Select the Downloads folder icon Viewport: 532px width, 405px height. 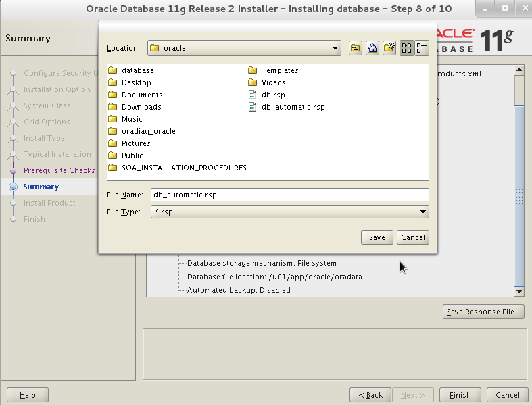pos(113,107)
